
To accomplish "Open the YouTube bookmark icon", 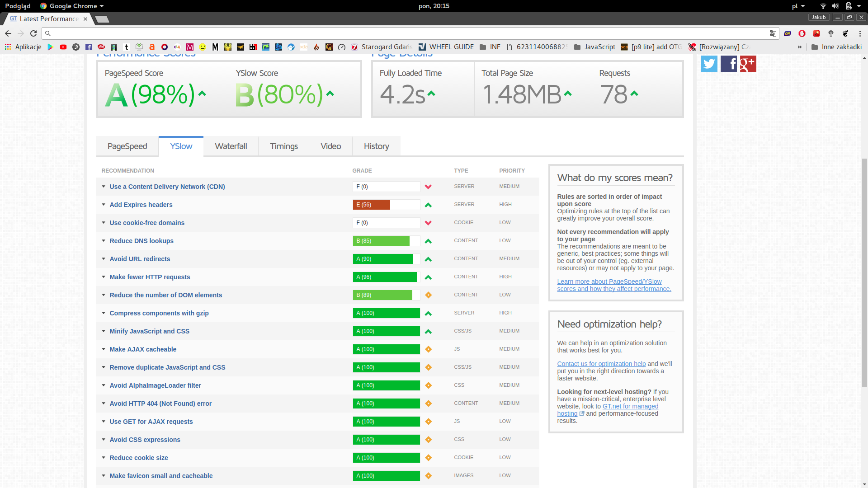I will coord(63,47).
